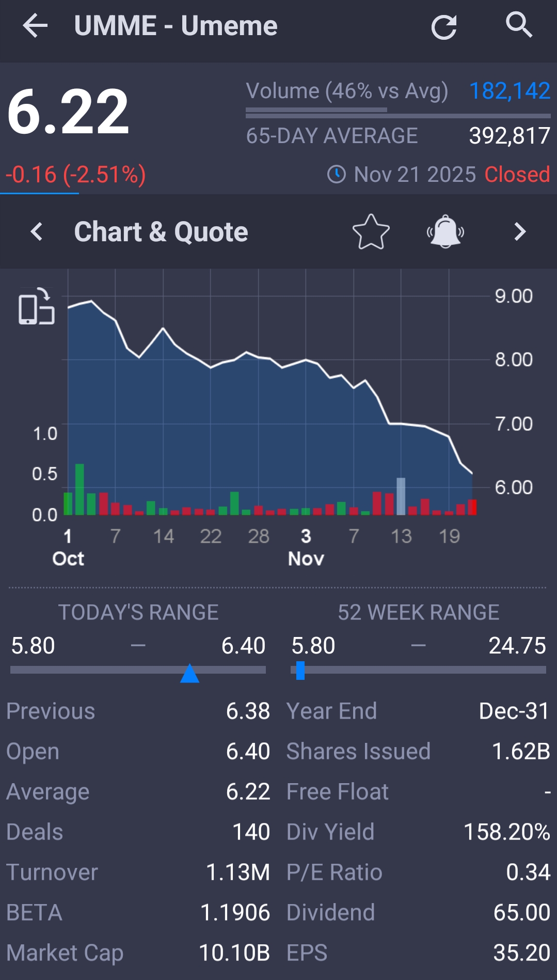
Task: Rotate chart to landscape view icon
Action: pos(36,307)
